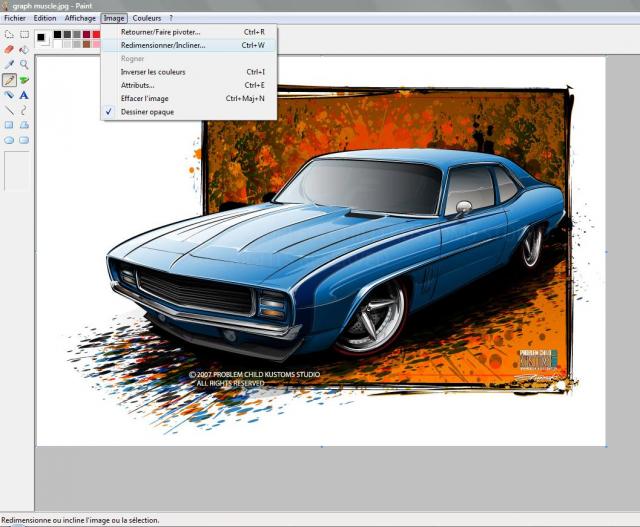The height and width of the screenshot is (527, 640).
Task: Choose the Eraser tool
Action: click(9, 49)
